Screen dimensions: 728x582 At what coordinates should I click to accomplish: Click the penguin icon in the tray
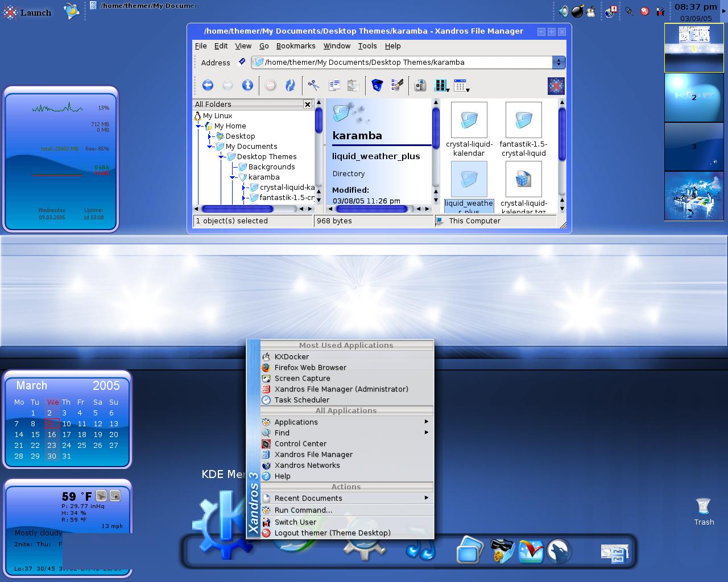tap(591, 11)
